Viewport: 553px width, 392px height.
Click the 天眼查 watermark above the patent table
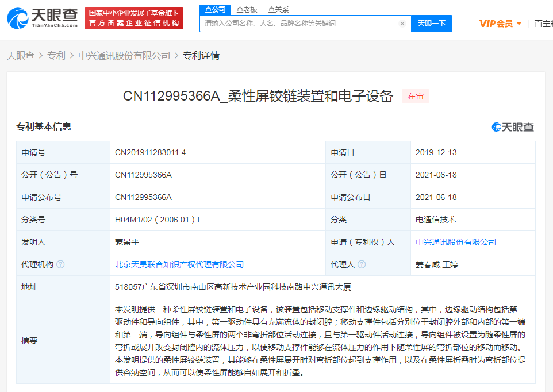pos(514,126)
